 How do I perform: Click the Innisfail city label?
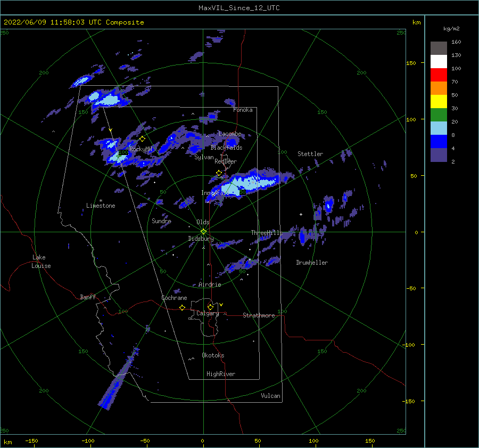point(215,193)
